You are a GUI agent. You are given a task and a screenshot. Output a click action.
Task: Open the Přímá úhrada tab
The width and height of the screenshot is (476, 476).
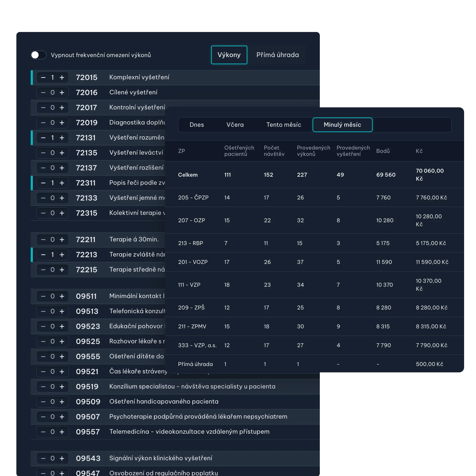(x=277, y=55)
